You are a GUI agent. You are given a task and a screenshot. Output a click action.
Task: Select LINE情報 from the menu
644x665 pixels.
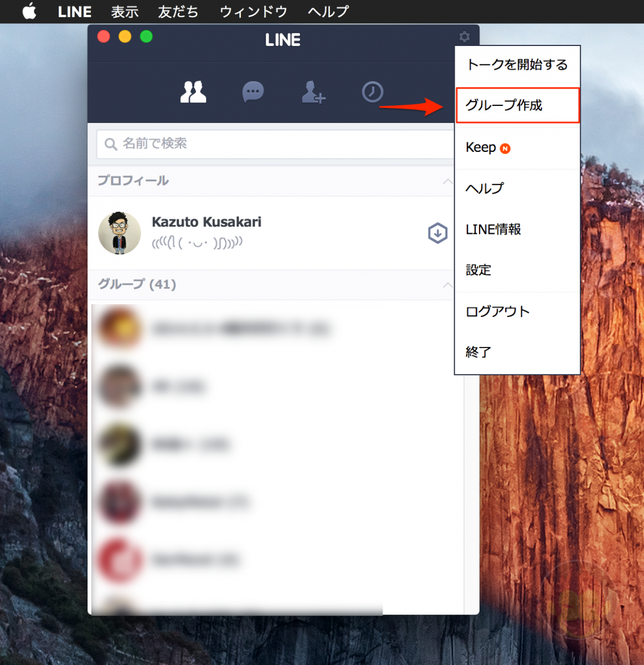[493, 229]
